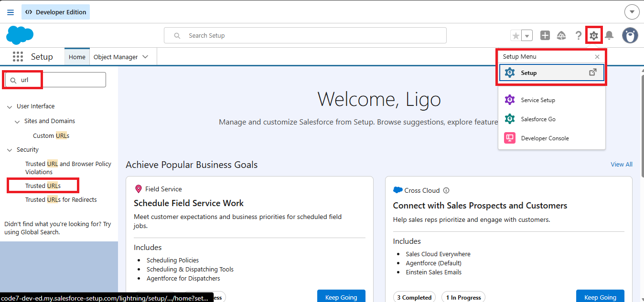Click Keep Going on the Cross Cloud card

[600, 297]
